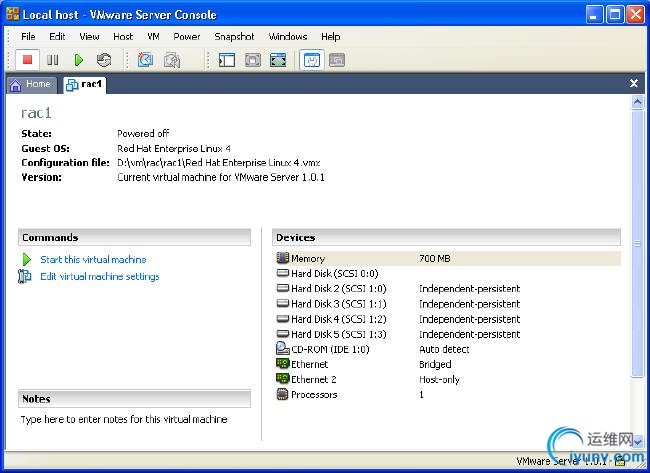Click the Red Hat Enterprise Linux 4 guest OS text
Viewport: 650px width, 473px height.
[x=174, y=148]
